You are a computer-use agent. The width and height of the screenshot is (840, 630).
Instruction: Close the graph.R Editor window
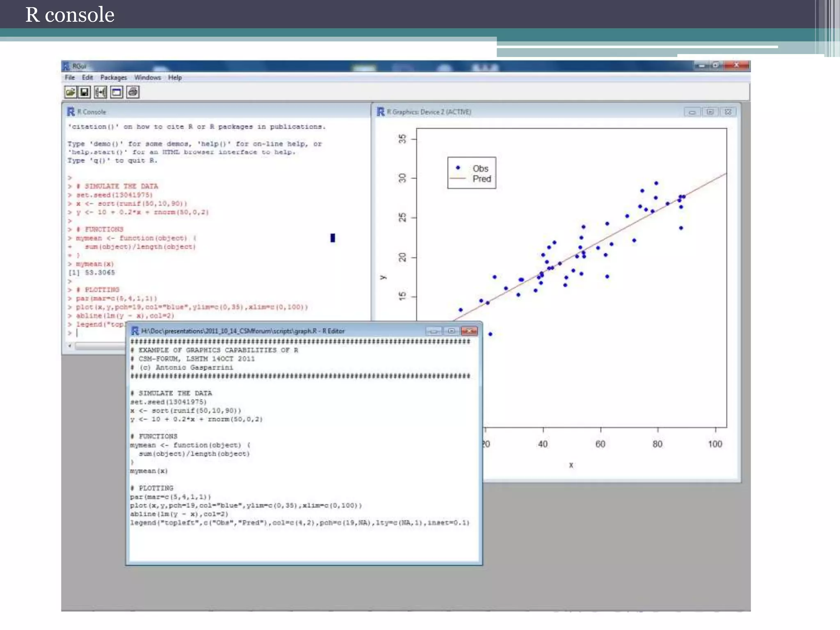pos(469,331)
